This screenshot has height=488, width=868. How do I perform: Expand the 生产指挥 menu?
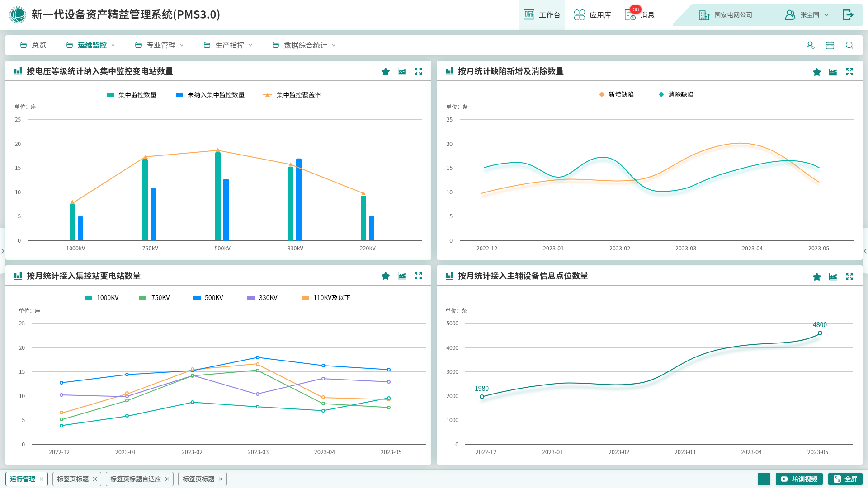(x=228, y=45)
